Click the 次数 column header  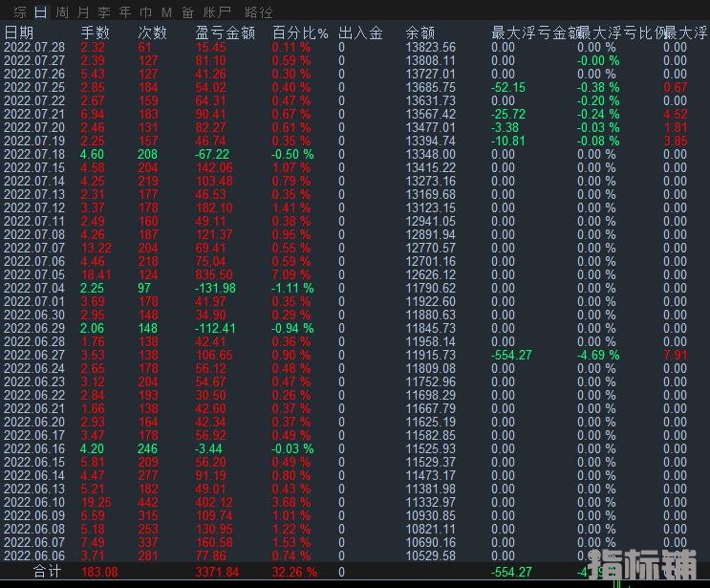point(153,33)
